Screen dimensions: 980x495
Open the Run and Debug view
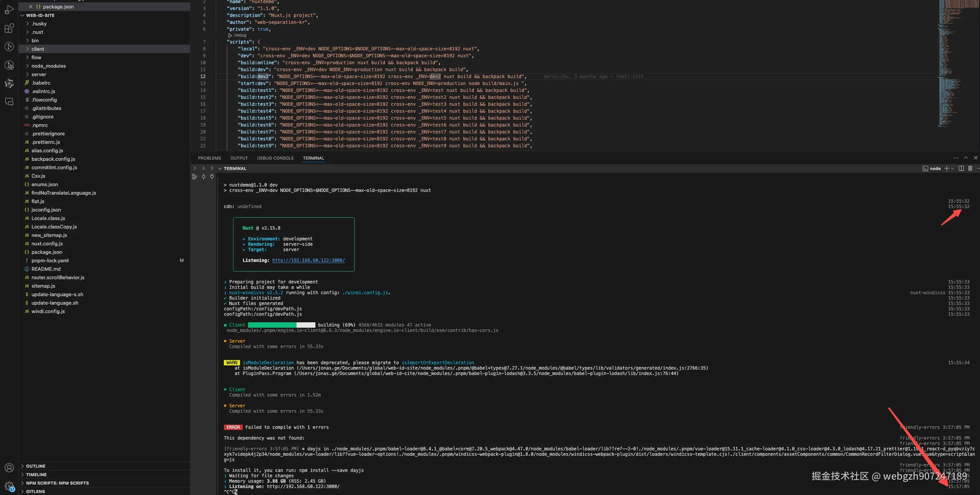click(9, 10)
